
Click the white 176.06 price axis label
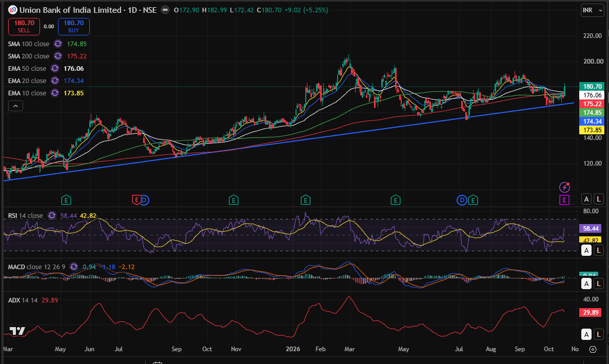pyautogui.click(x=592, y=95)
